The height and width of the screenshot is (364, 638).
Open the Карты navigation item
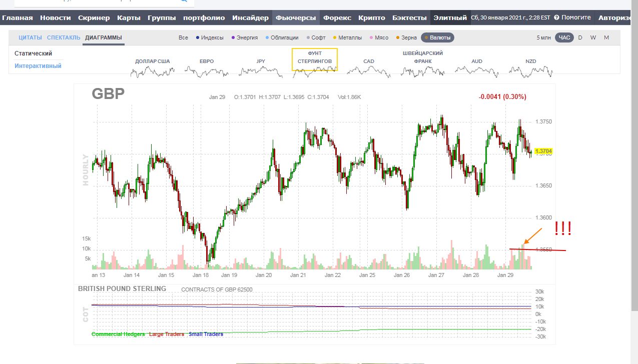pos(129,18)
